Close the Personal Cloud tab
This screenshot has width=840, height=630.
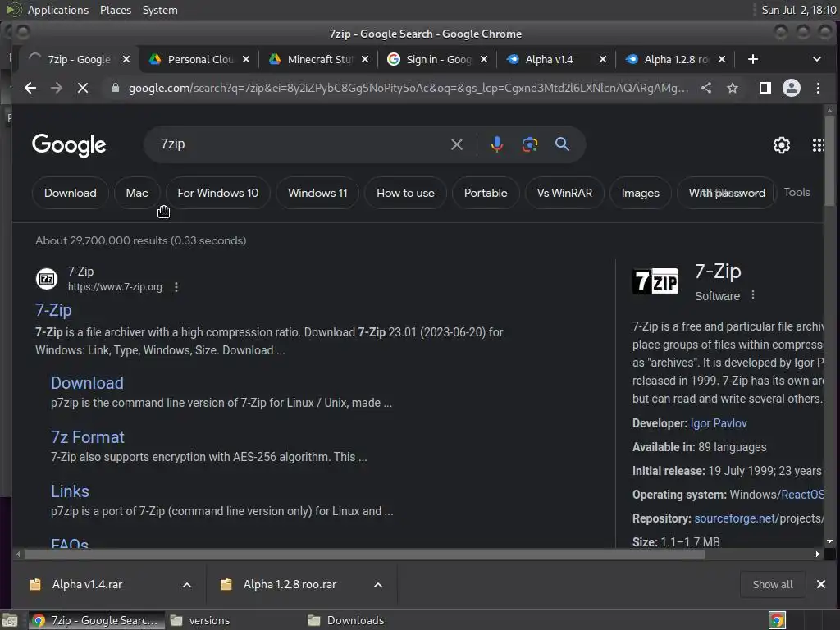point(246,59)
